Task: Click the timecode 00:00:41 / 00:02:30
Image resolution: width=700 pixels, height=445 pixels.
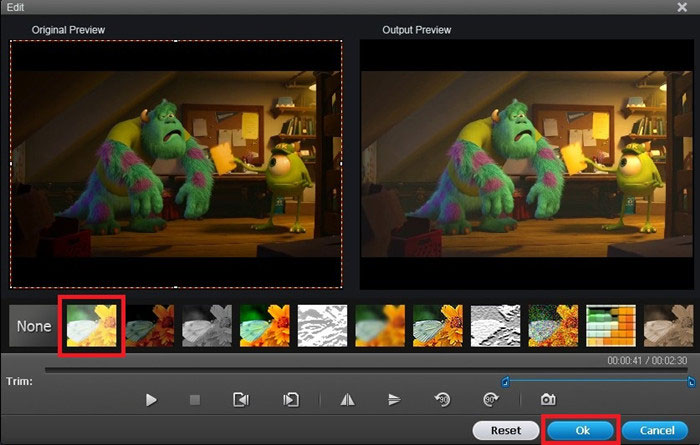Action: [647, 360]
